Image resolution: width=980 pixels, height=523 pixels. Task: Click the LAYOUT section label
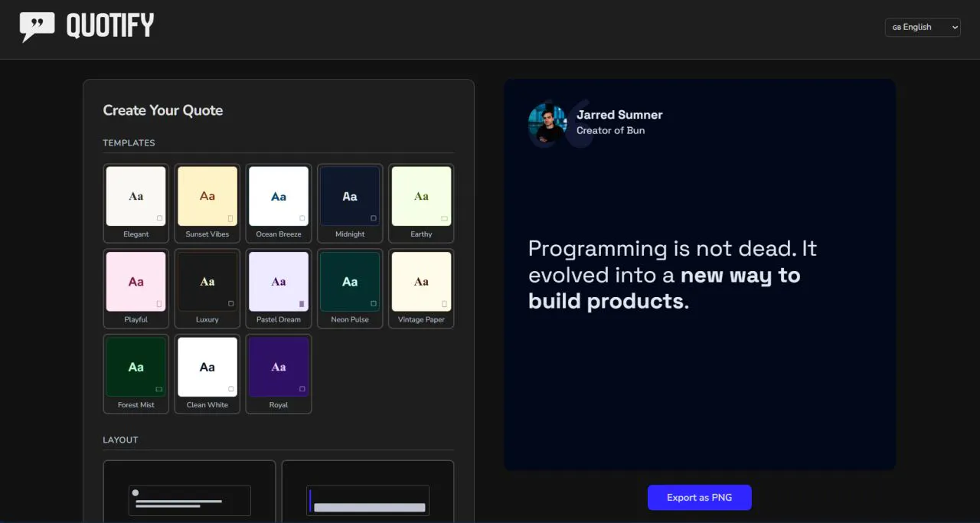(120, 440)
